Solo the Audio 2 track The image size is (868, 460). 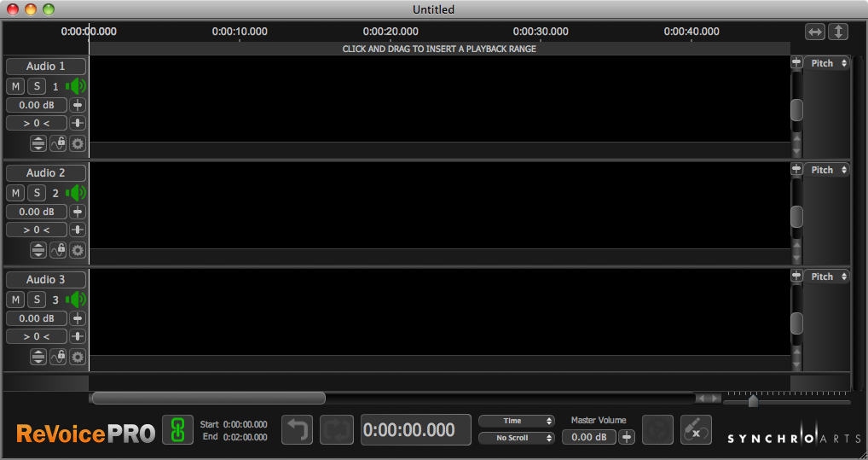pyautogui.click(x=37, y=193)
